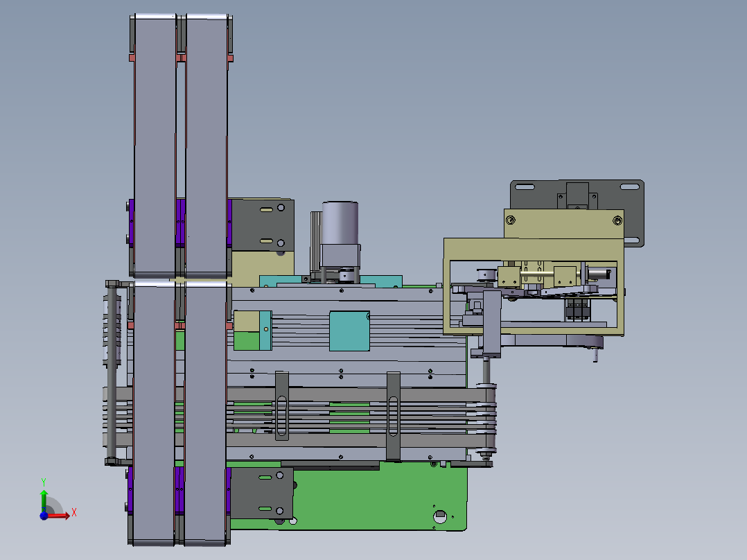Select the teal square block in the middle
Viewport: 747px width, 560px height.
[x=350, y=331]
